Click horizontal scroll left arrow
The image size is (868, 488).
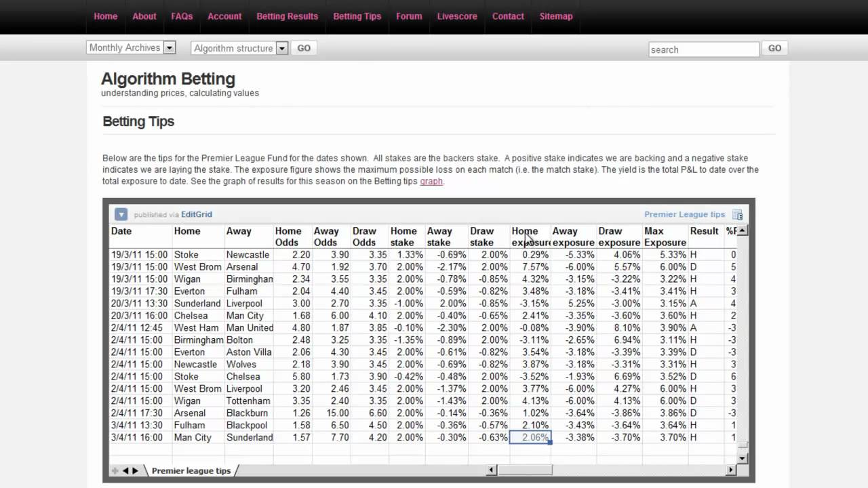click(x=493, y=470)
